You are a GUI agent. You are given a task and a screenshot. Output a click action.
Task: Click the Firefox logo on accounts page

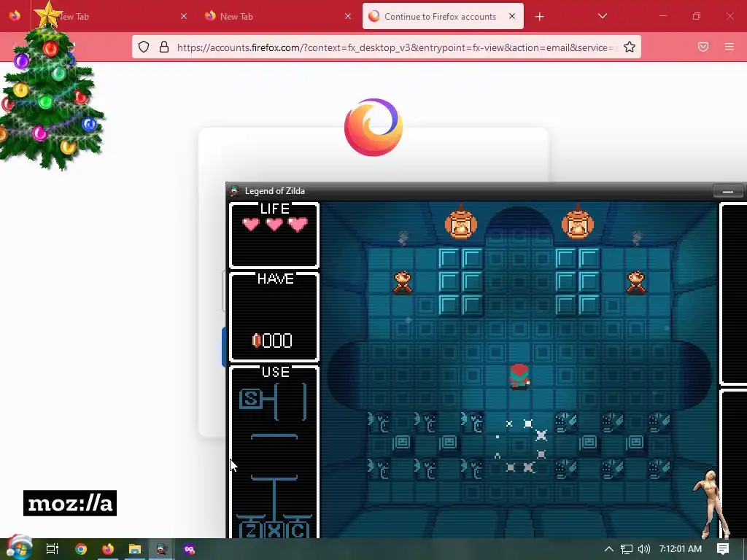pos(373,127)
